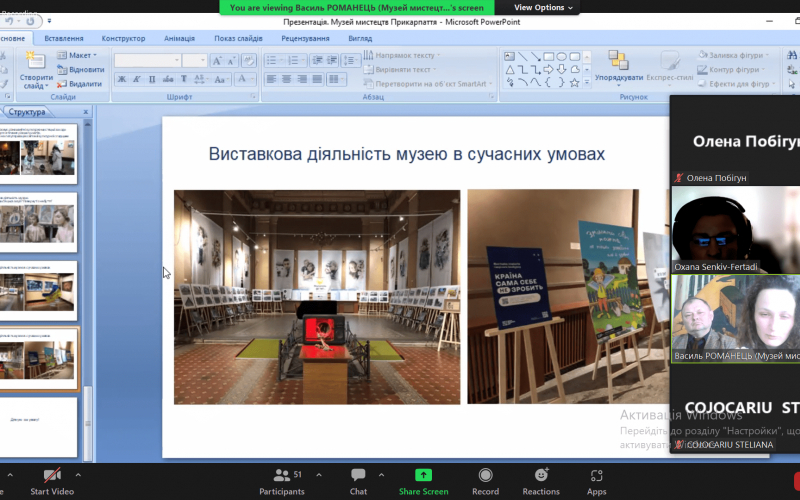The height and width of the screenshot is (500, 800).
Task: Increase font size with the large A icon
Action: coord(216,61)
